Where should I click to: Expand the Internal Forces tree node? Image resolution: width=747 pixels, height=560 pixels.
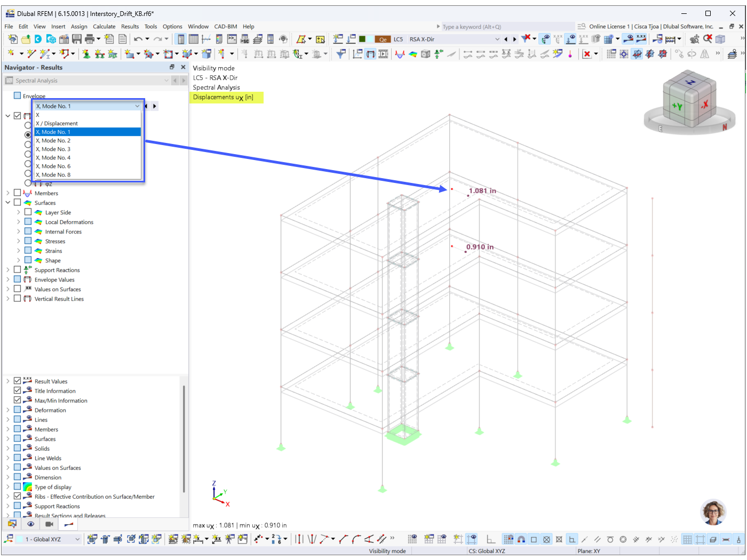pyautogui.click(x=19, y=231)
